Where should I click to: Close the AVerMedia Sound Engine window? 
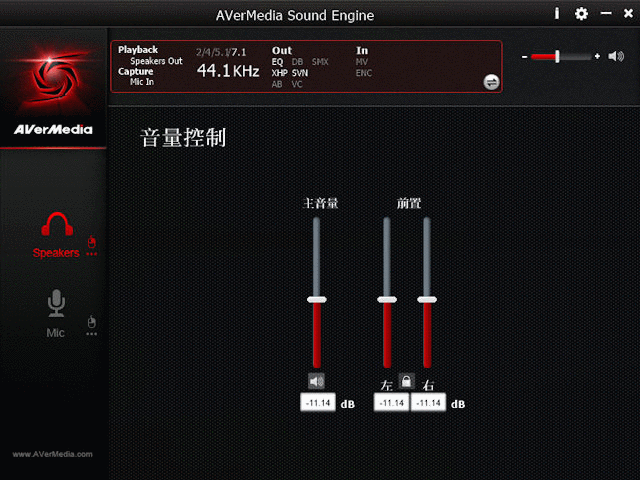click(628, 13)
